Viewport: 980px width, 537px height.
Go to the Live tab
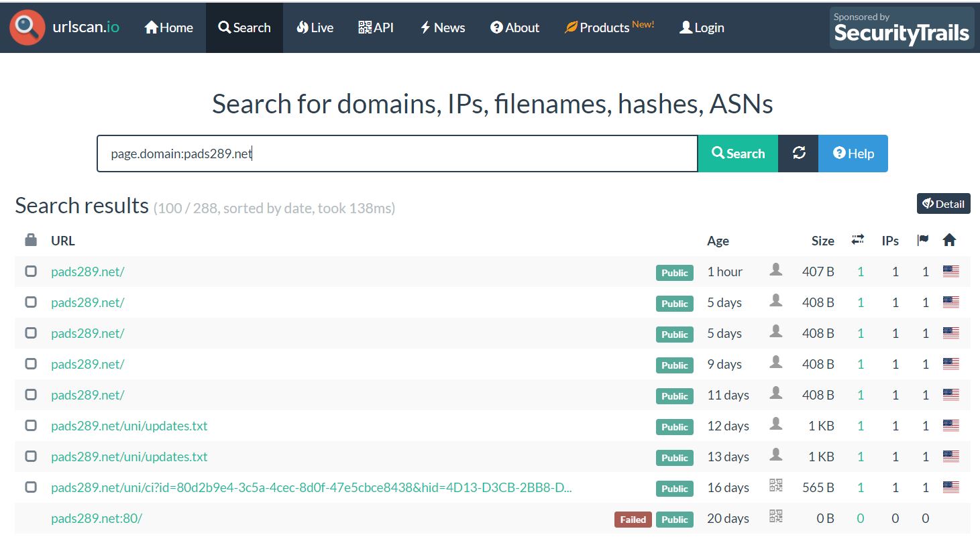click(315, 27)
